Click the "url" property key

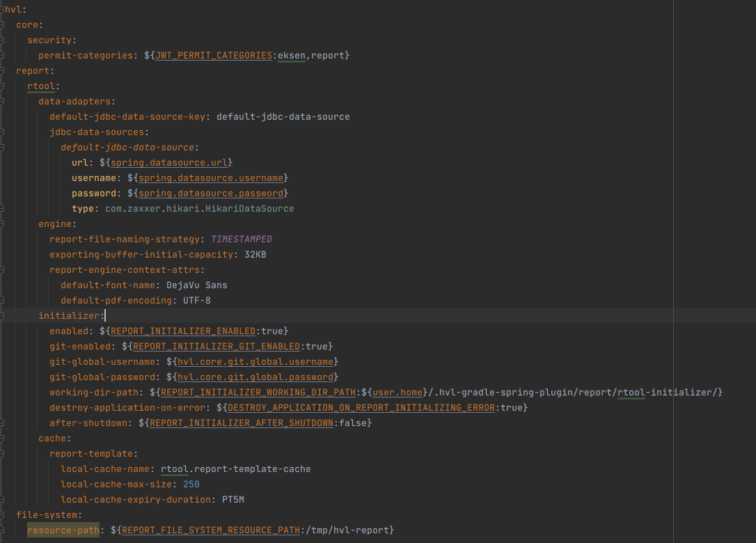80,163
